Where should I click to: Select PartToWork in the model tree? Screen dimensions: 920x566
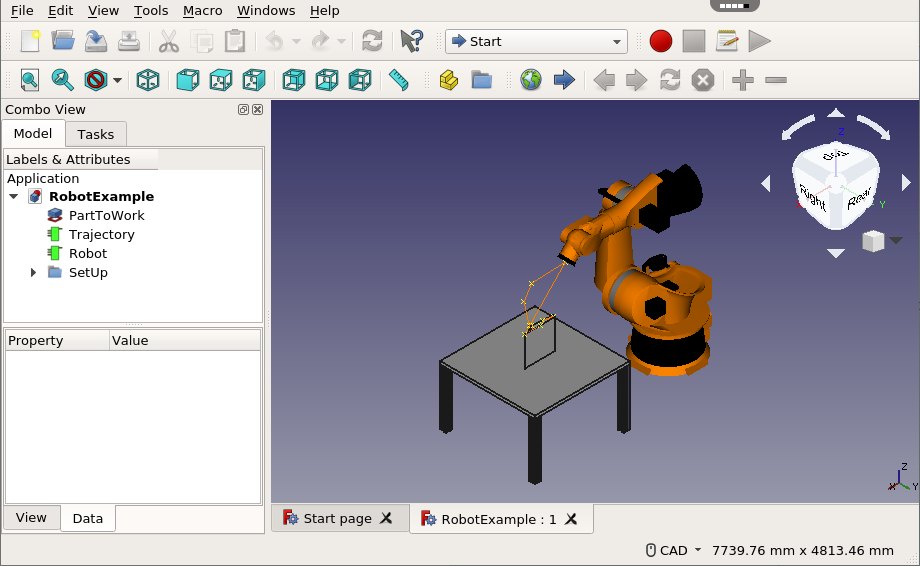106,215
